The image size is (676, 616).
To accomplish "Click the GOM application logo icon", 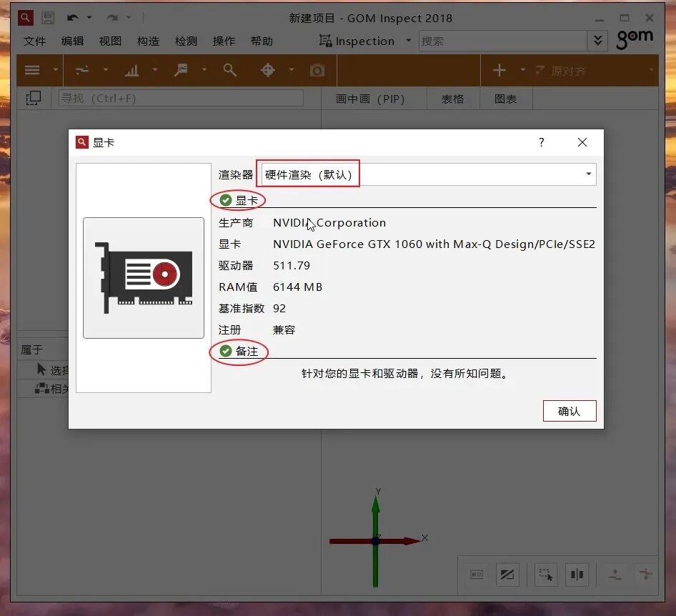I will pos(25,18).
